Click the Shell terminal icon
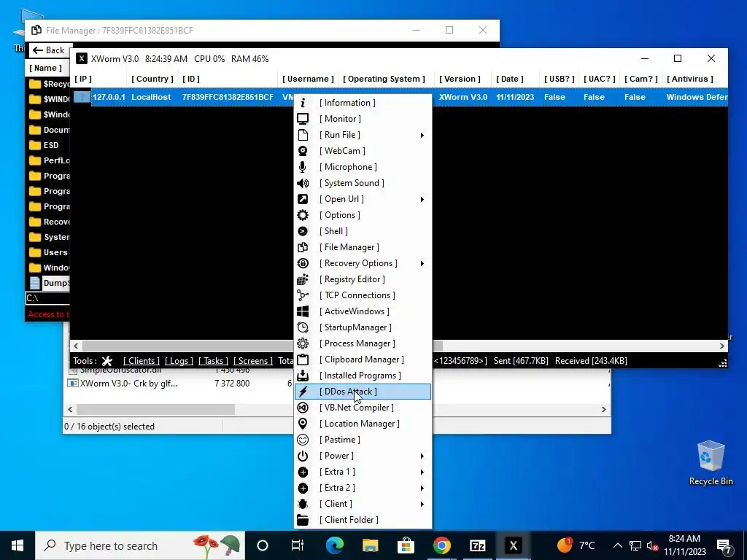 click(x=303, y=231)
